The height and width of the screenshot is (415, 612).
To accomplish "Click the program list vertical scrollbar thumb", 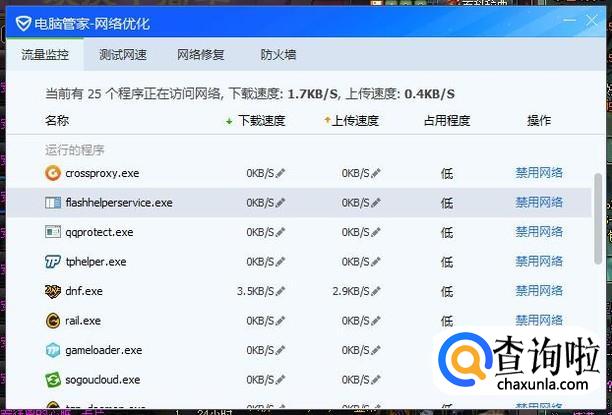I will click(x=598, y=219).
